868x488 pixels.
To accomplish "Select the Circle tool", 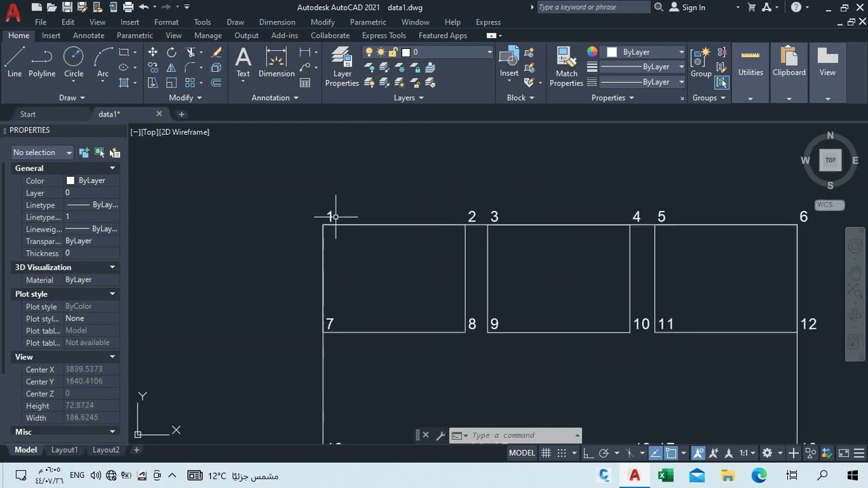I will coord(73,62).
